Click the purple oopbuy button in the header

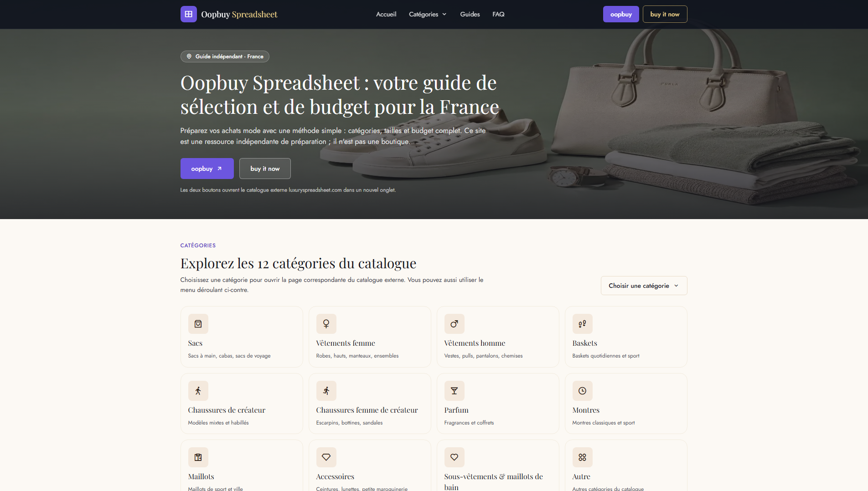point(621,14)
